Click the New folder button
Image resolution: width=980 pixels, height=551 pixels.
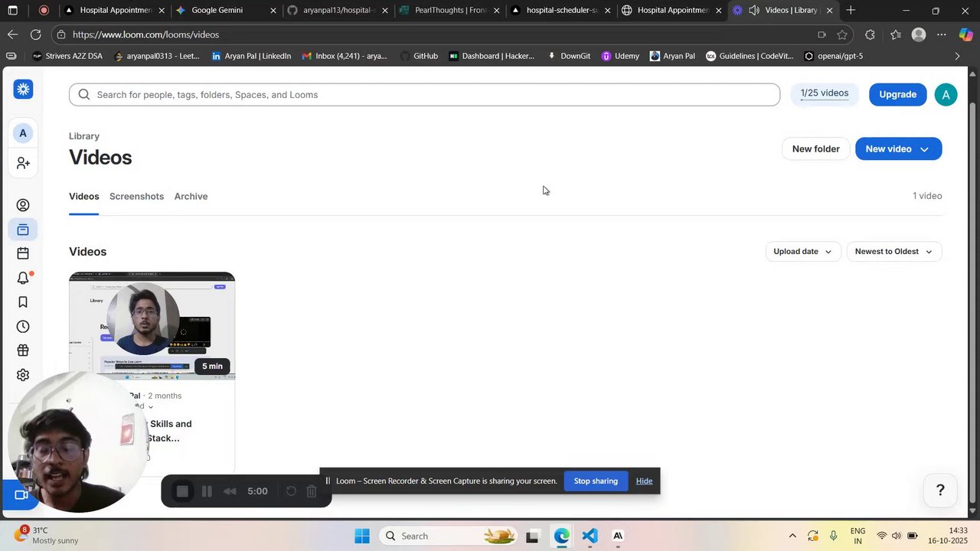[816, 149]
